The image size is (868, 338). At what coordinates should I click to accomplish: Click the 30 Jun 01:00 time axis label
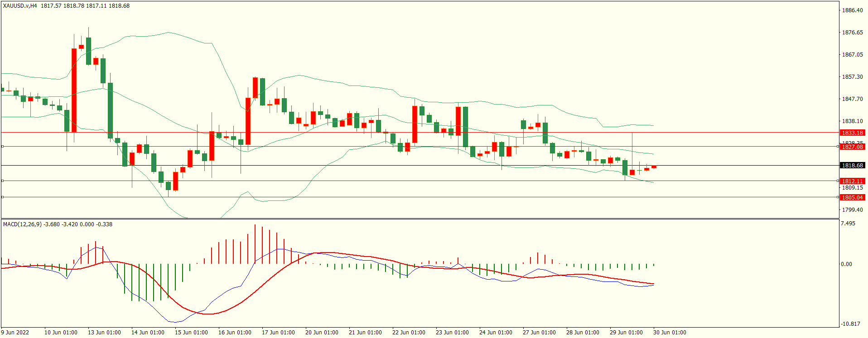[x=670, y=333]
